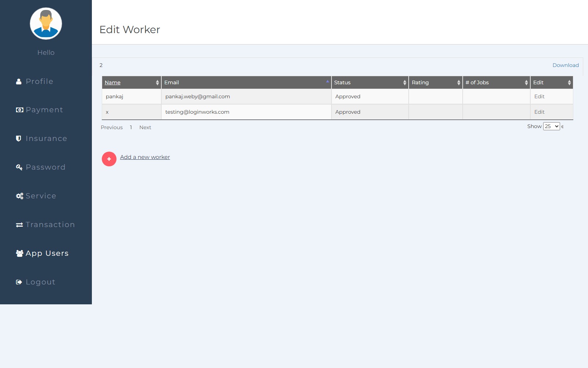Image resolution: width=588 pixels, height=368 pixels.
Task: Click Approved status for pankaj
Action: (348, 96)
